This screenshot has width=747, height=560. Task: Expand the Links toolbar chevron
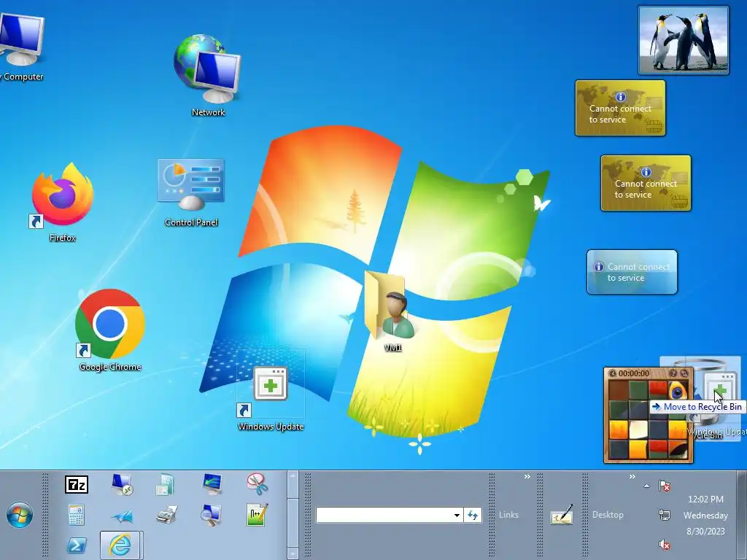coord(527,476)
